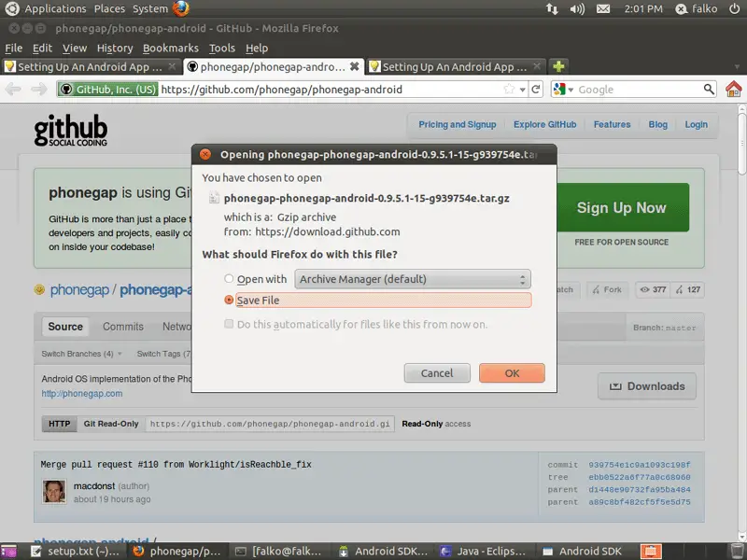The width and height of the screenshot is (747, 560).
Task: Click the browser back arrow
Action: (13, 89)
